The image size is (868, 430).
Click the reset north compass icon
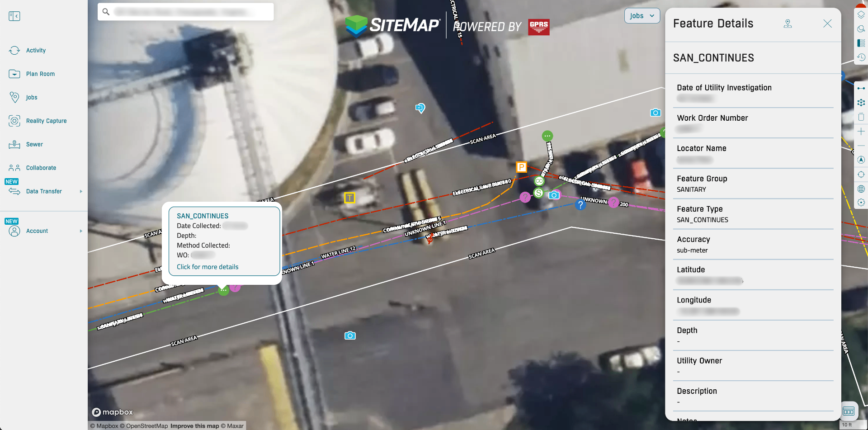[861, 160]
